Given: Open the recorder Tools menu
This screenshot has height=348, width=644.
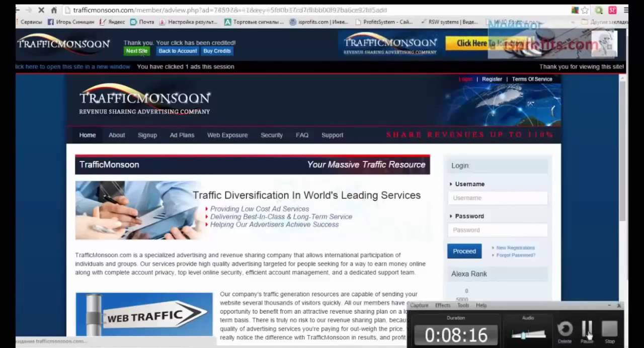Looking at the screenshot, I should [x=463, y=305].
